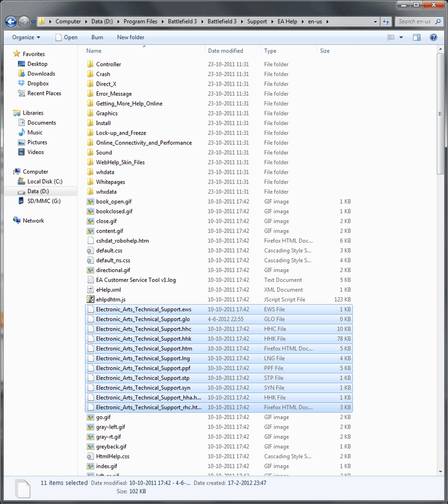Open the address bar history dropdown
The width and height of the screenshot is (448, 504).
click(x=376, y=22)
